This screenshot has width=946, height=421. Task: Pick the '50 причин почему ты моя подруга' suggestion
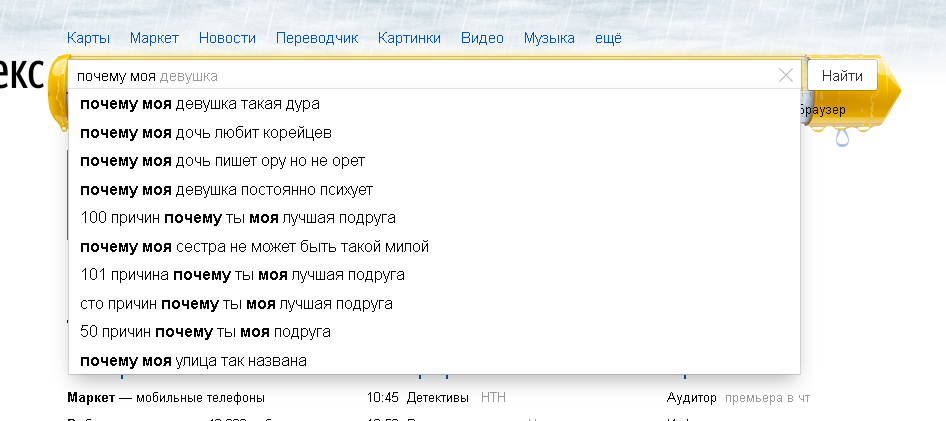(x=205, y=331)
